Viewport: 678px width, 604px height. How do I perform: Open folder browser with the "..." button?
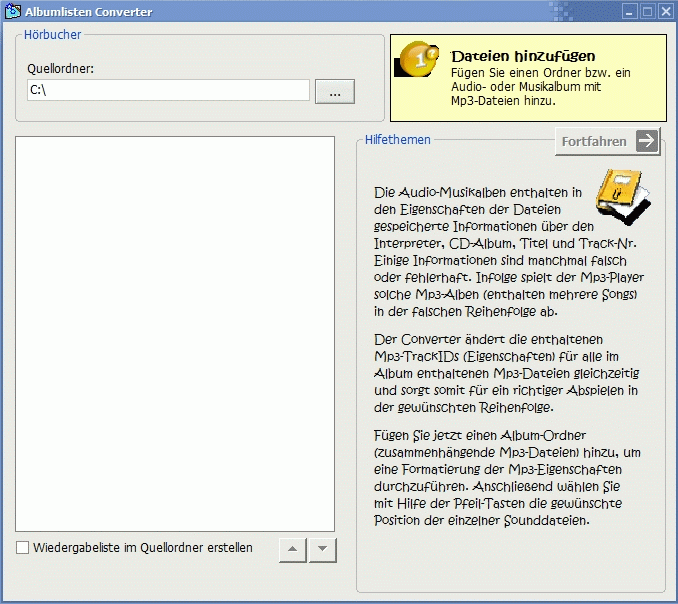click(335, 91)
